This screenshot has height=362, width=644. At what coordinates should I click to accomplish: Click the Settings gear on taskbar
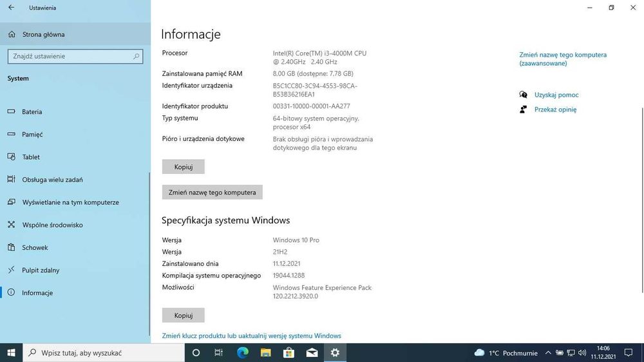click(x=335, y=352)
